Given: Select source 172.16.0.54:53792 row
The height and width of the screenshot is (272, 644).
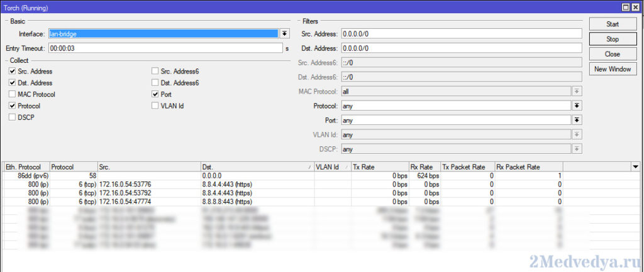Looking at the screenshot, I should click(320, 193).
